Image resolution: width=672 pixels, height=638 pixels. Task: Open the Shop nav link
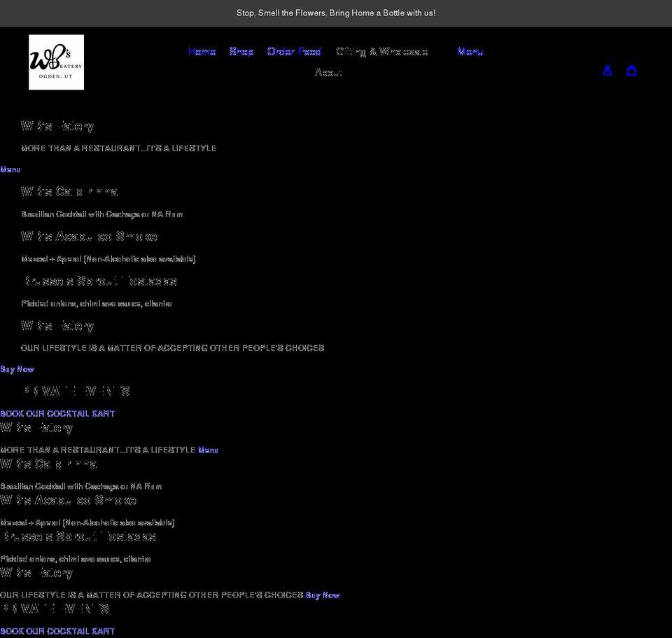[241, 51]
